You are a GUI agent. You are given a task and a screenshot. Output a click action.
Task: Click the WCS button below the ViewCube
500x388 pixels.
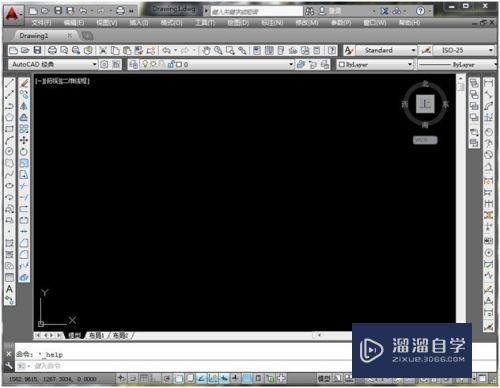(x=425, y=140)
